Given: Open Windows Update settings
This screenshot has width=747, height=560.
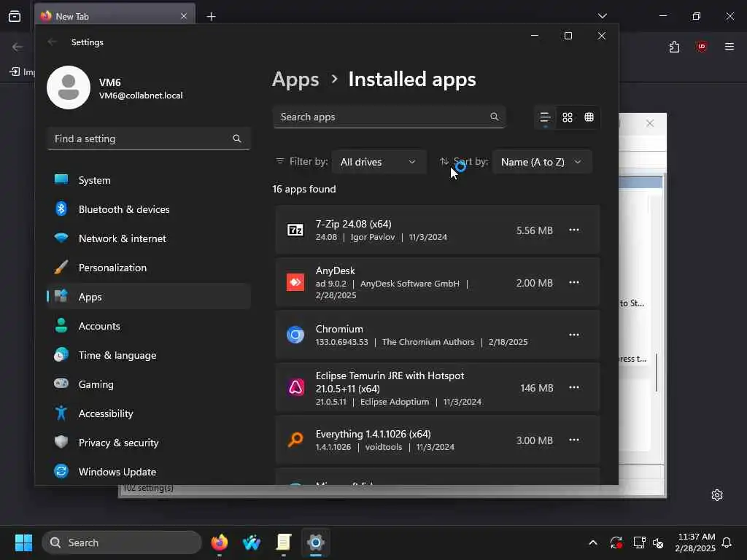Looking at the screenshot, I should click(149, 472).
